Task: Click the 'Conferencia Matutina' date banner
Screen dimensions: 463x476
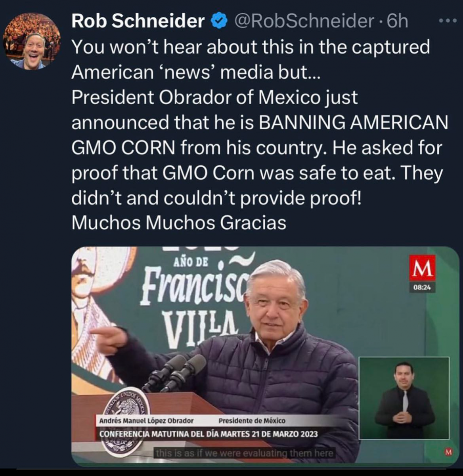Action: click(x=209, y=434)
